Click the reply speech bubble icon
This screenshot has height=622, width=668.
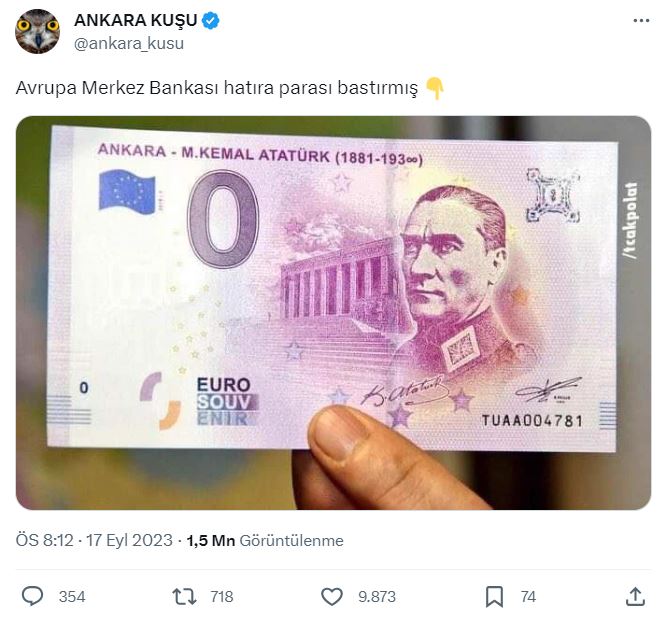pos(32,596)
